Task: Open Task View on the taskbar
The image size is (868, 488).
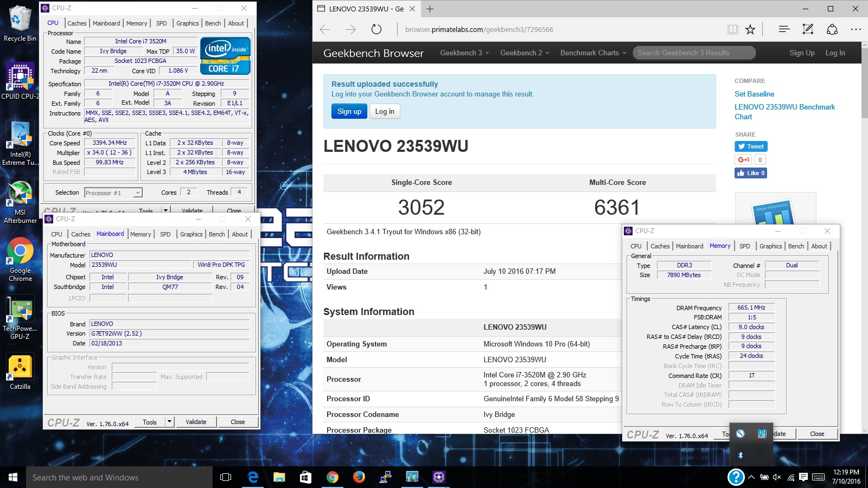Action: 226,477
